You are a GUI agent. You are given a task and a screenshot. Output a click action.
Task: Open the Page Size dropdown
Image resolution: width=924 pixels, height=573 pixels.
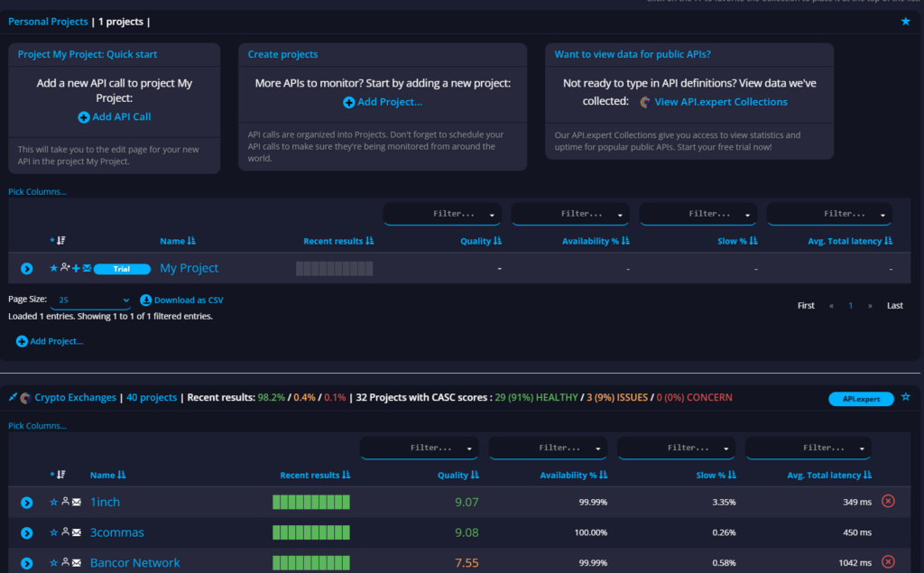click(x=91, y=300)
